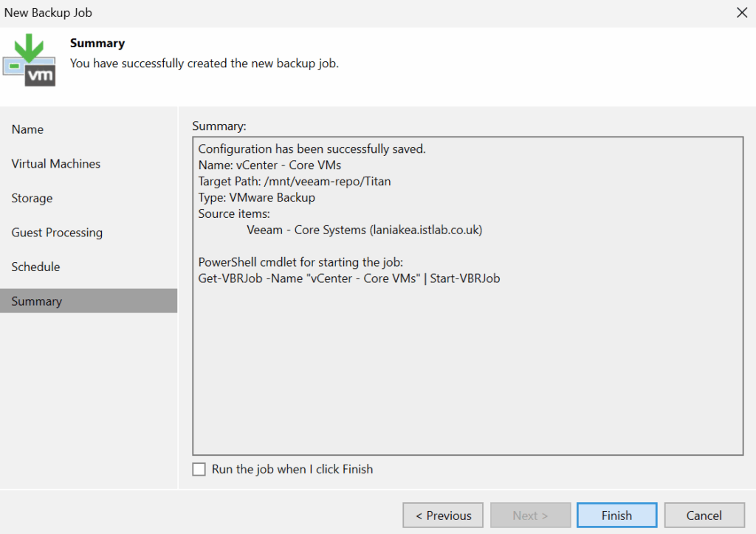Click the PowerShell cmdlet for starting the job line
Viewport: 756px width, 534px height.
(300, 262)
